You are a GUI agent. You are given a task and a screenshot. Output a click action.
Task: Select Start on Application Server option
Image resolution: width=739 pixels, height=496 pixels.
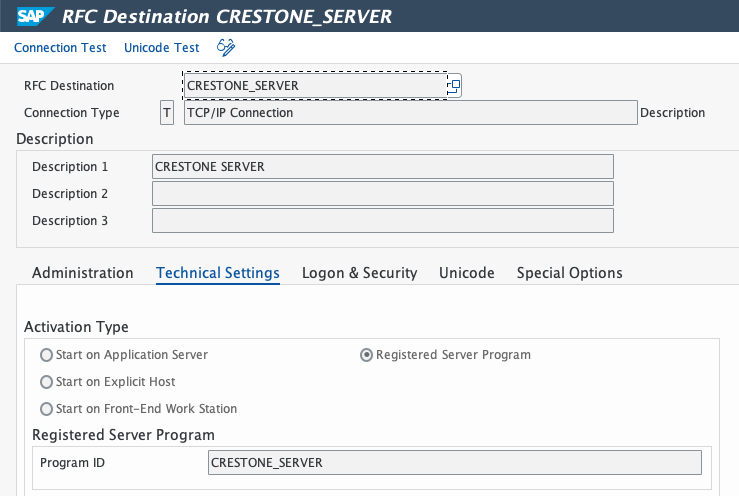[46, 355]
